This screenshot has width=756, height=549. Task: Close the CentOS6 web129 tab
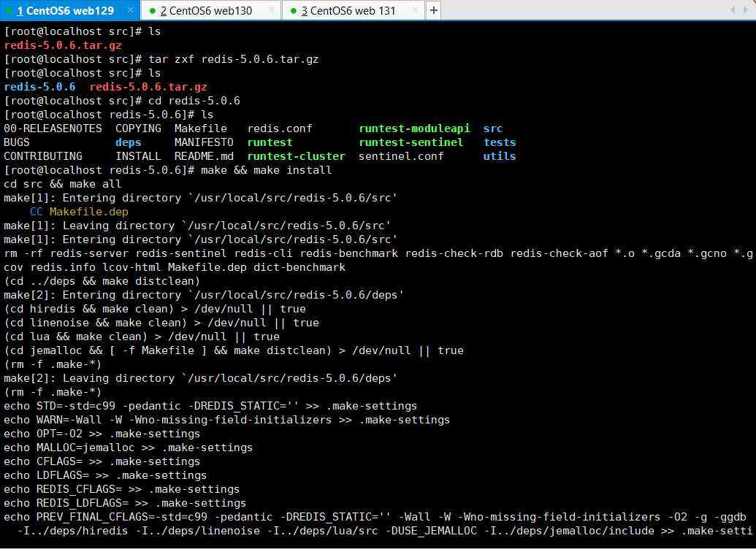pos(130,10)
